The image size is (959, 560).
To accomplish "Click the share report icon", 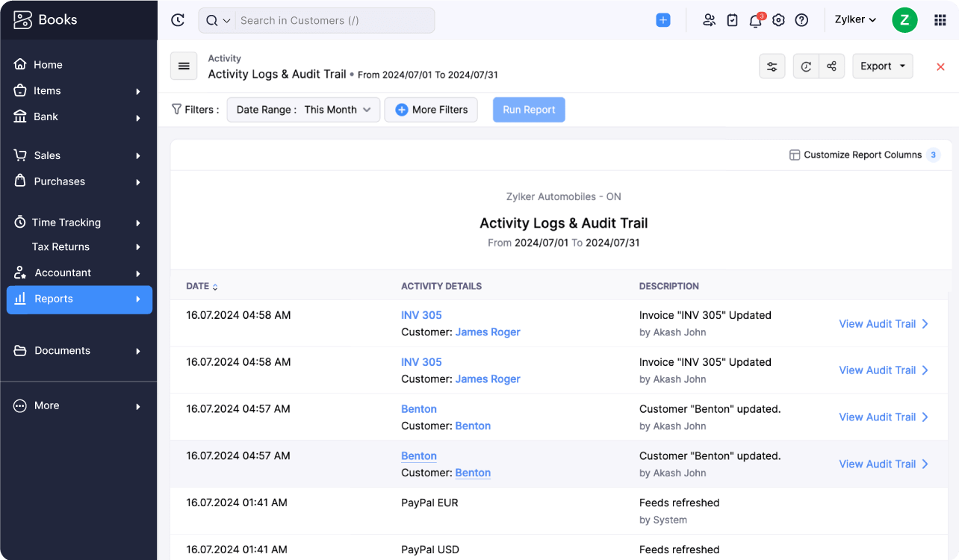I will 831,66.
